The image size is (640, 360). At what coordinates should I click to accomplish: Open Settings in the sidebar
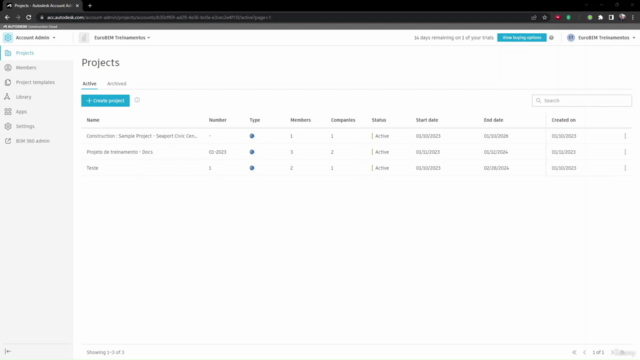coord(37,127)
